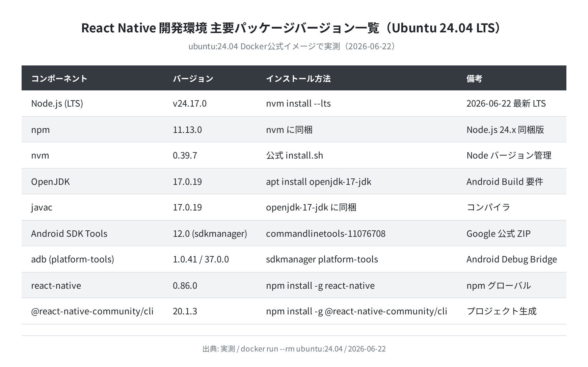Click the footer source line starting "出典: 実測"
Screen dimensions: 588x367
pyautogui.click(x=294, y=349)
